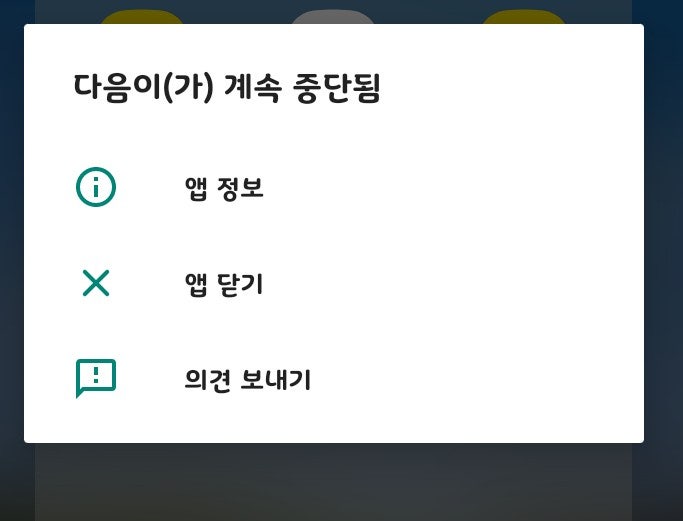Choose the 의견 보내기 text option
This screenshot has width=683, height=521.
(247, 379)
